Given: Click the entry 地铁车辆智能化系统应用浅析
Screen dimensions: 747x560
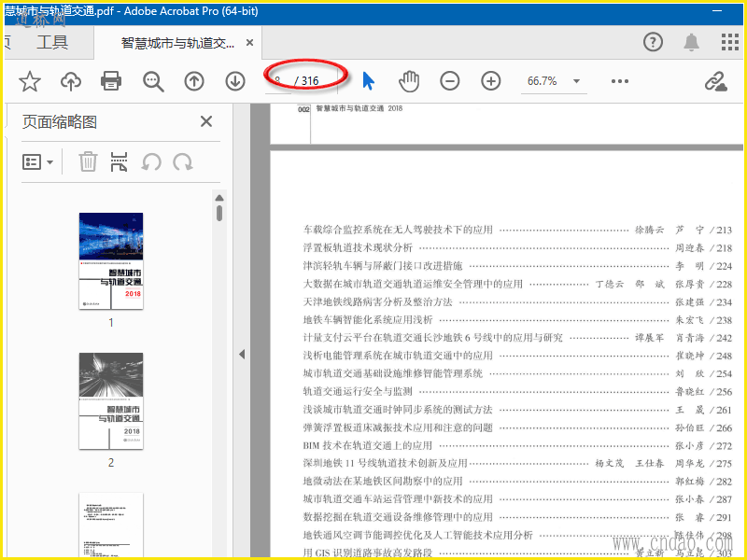Looking at the screenshot, I should pyautogui.click(x=368, y=320).
